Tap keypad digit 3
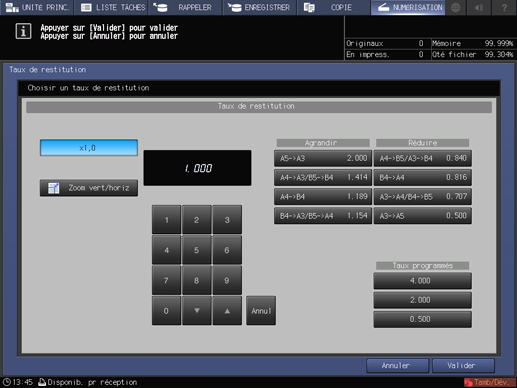This screenshot has height=388, width=517. tap(227, 220)
